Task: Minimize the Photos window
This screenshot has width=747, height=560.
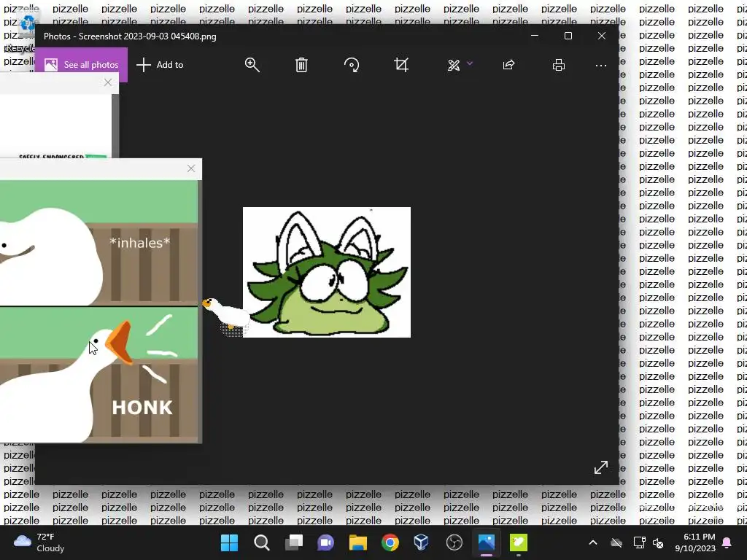Action: [535, 36]
